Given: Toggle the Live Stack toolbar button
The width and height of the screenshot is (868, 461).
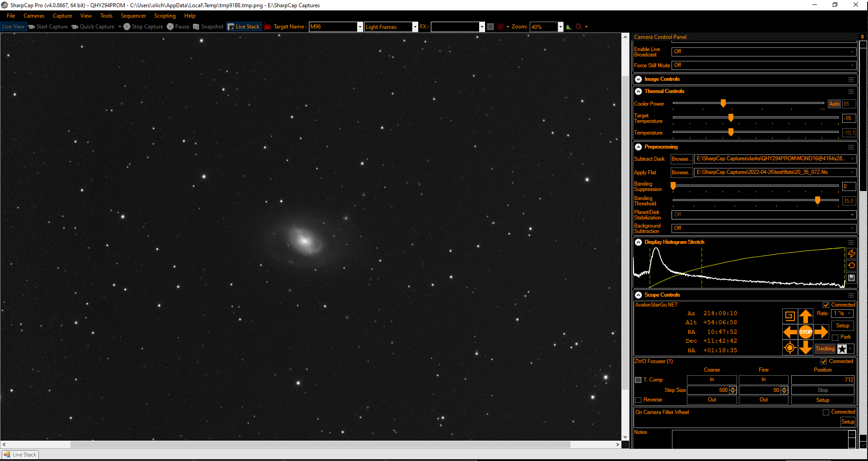Looking at the screenshot, I should 244,27.
